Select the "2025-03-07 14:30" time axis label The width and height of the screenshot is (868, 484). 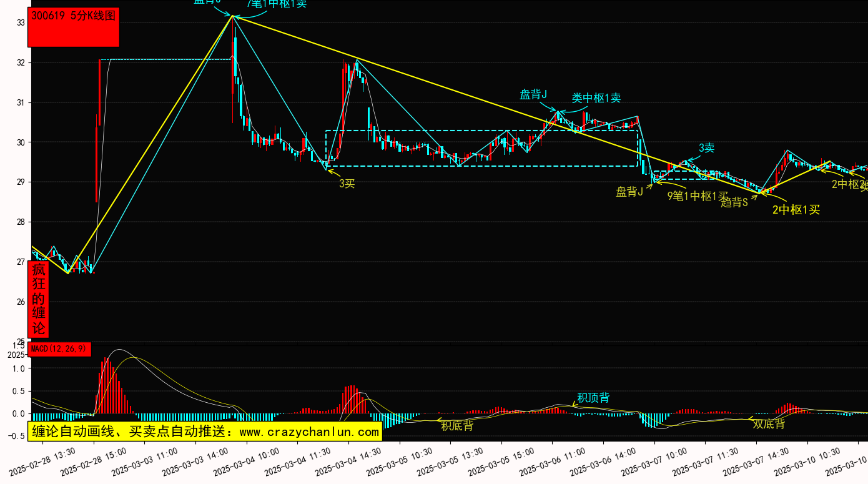[757, 462]
